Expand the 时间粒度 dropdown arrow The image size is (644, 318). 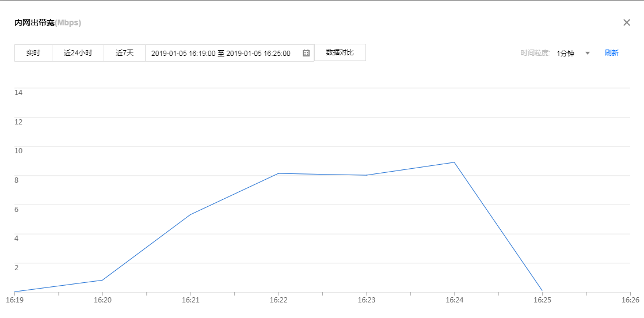(588, 53)
